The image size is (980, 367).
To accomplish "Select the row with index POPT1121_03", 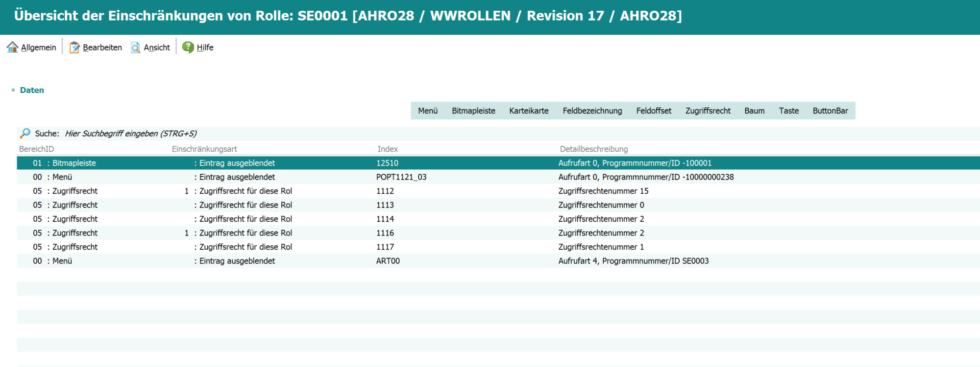I will (498, 177).
